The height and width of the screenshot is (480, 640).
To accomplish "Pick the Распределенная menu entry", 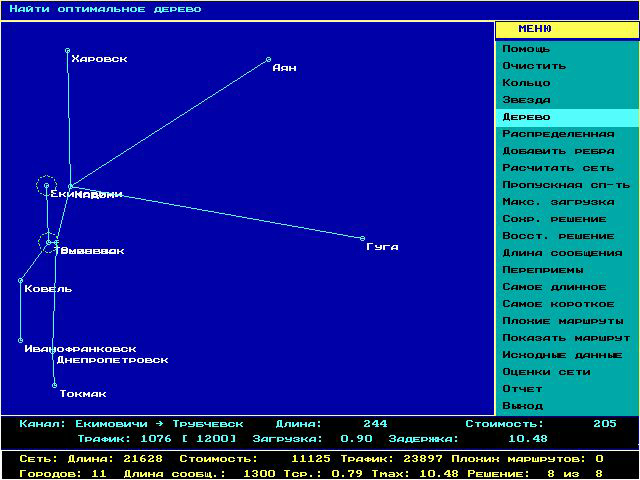I will pyautogui.click(x=567, y=134).
